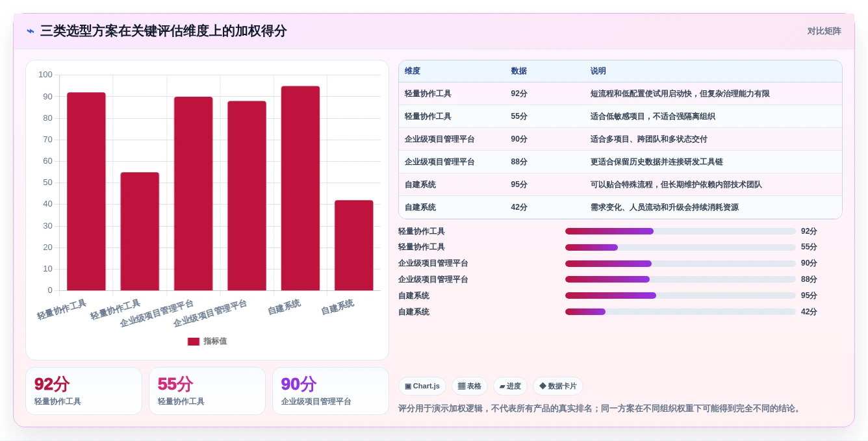Click the 0 label on the y-axis

pos(50,290)
